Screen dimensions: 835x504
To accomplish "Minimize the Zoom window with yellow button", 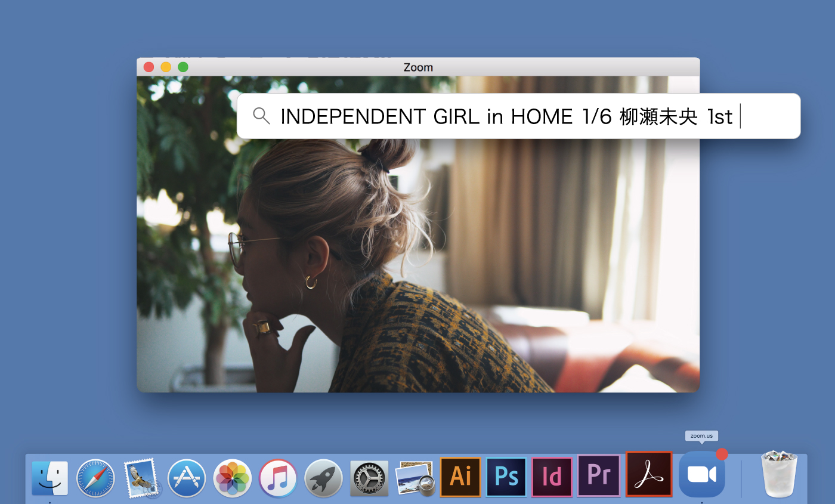I will tap(166, 67).
